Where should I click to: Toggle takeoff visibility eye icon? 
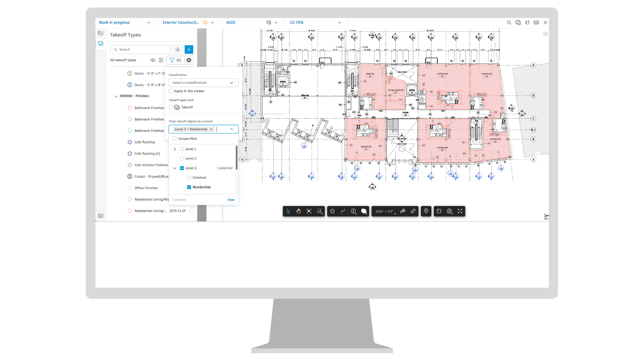tap(153, 60)
